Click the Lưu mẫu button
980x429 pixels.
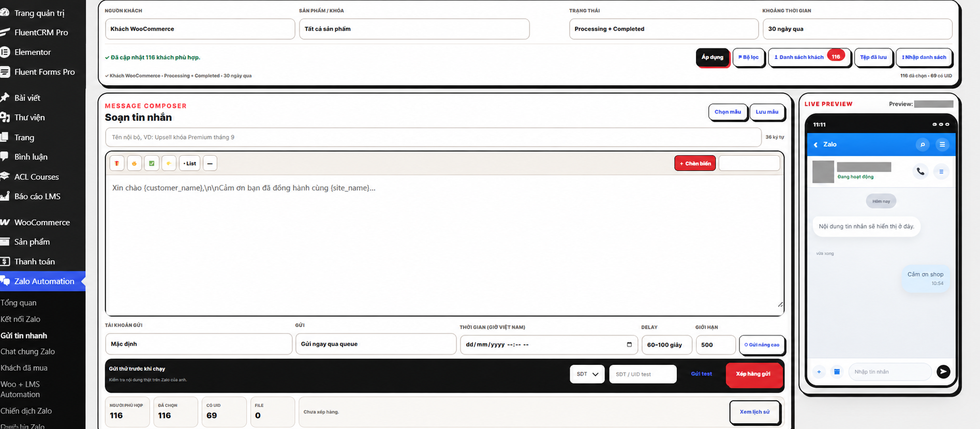767,112
